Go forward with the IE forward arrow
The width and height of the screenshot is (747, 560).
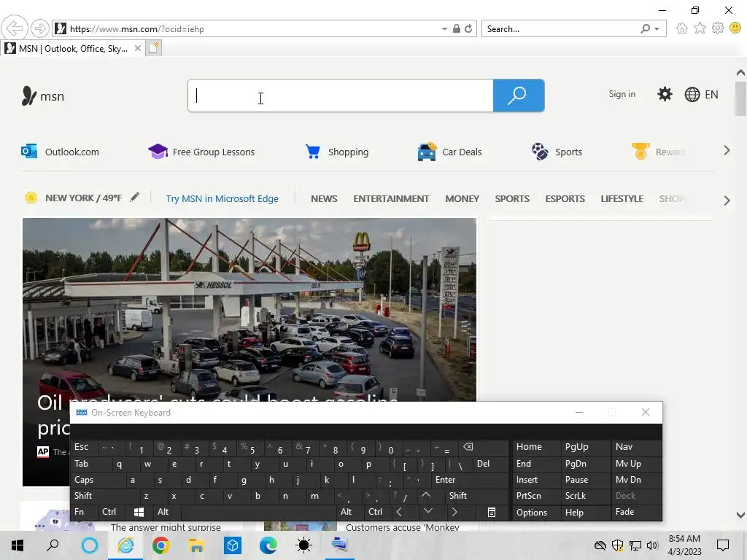(x=40, y=28)
